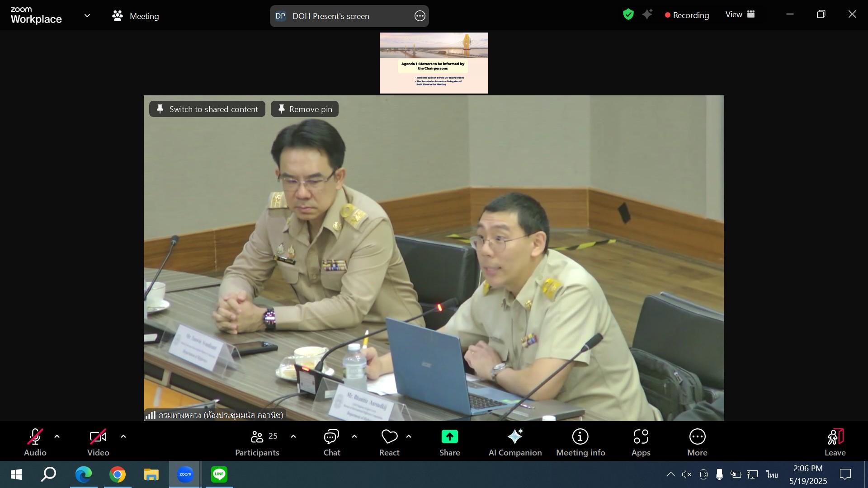Turn on camera with Video button
The width and height of the screenshot is (868, 488).
(98, 442)
